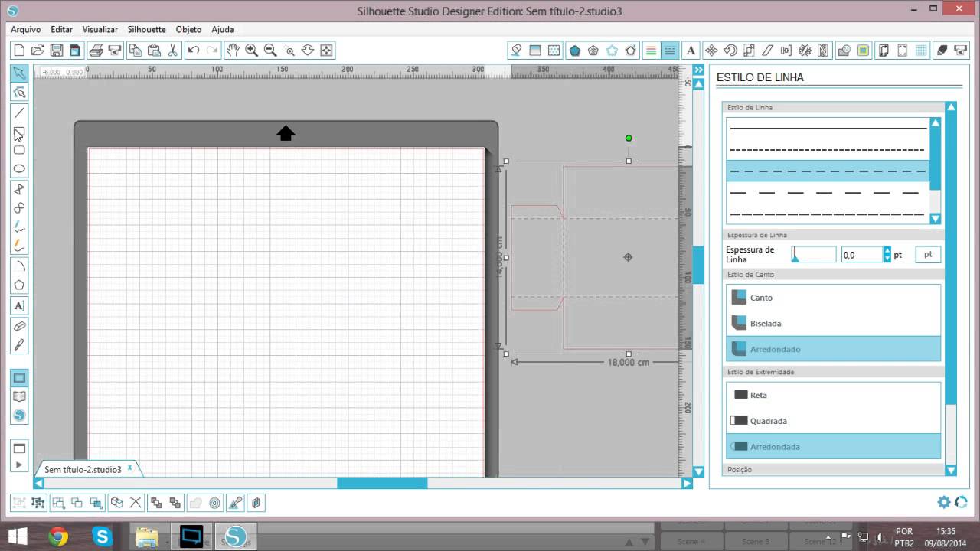Click the canvas horizontal scrollbar right arrow

click(x=687, y=483)
